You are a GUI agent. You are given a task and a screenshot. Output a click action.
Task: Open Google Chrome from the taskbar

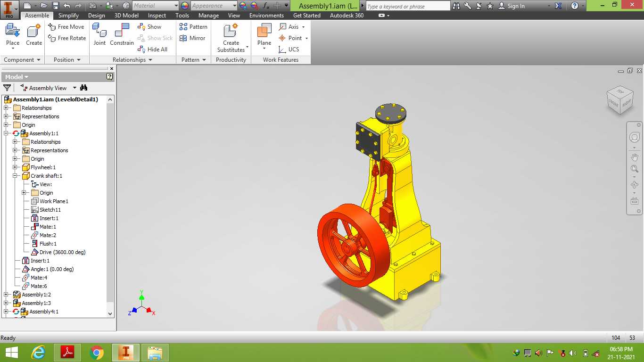coord(97,353)
